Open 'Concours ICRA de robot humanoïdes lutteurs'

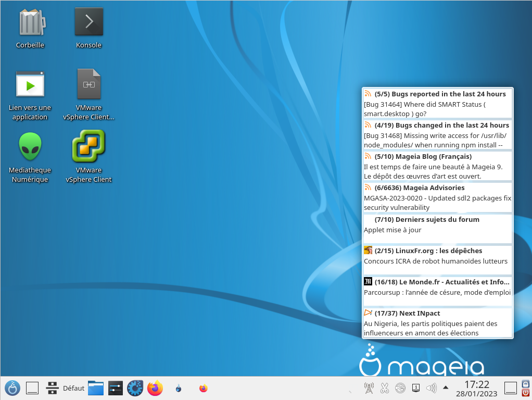pyautogui.click(x=436, y=261)
